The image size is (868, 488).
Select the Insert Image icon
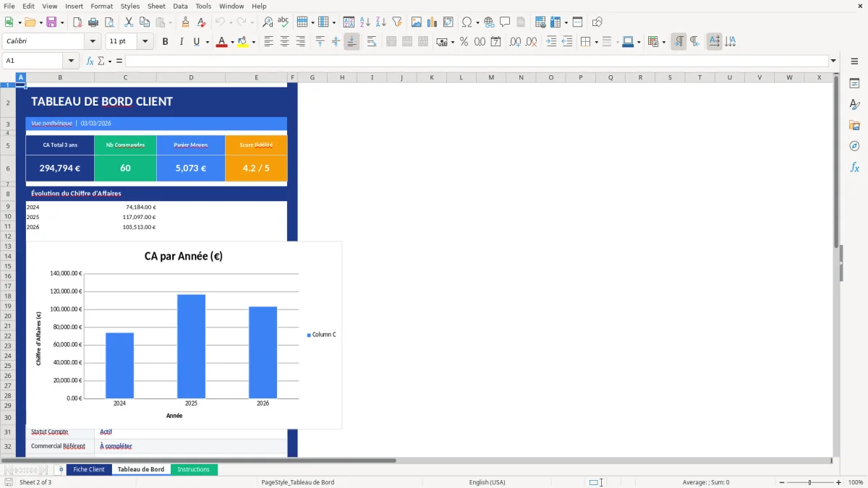(417, 22)
